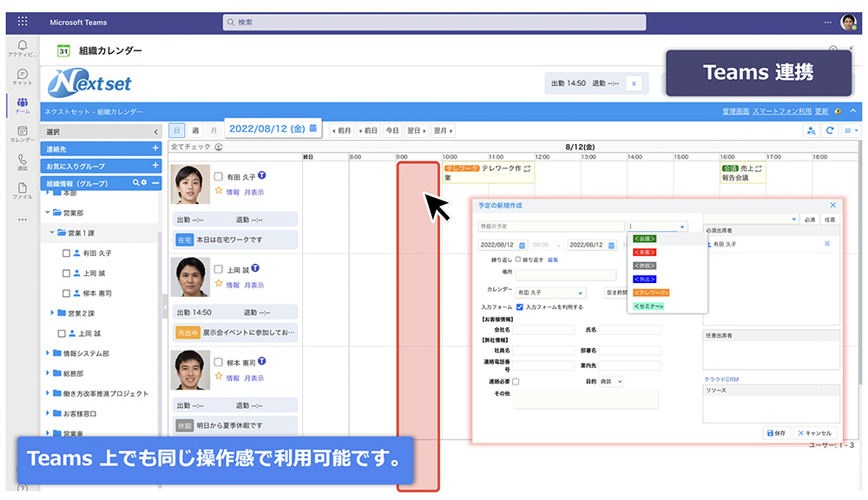Viewport: 868px width, 500px height.
Task: Check 上岡 誠 in the 営業1課 tree
Action: [x=67, y=273]
